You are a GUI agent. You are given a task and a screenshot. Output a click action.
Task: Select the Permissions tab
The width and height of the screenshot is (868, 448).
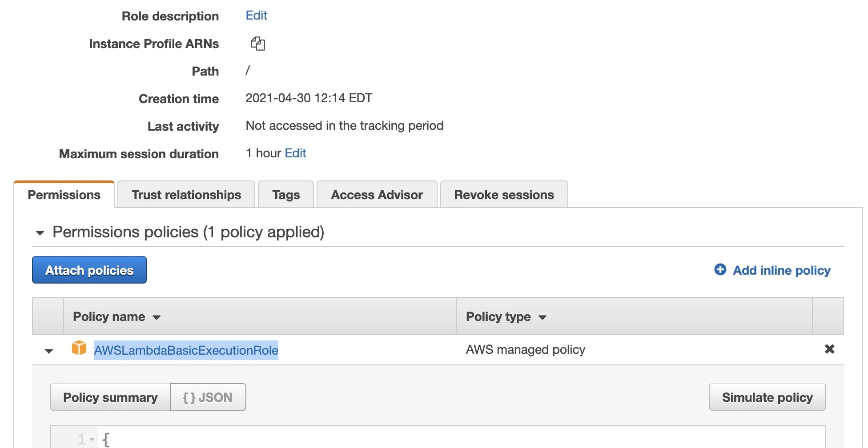pos(64,195)
